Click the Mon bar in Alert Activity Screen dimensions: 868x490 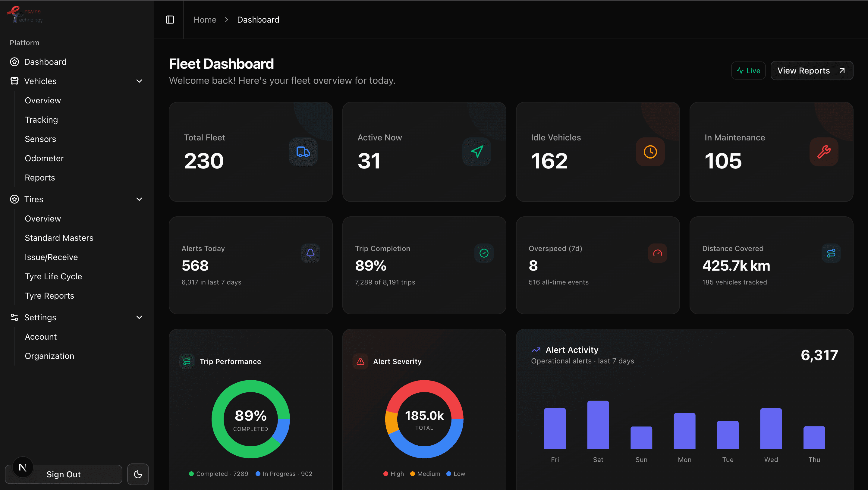pos(684,431)
